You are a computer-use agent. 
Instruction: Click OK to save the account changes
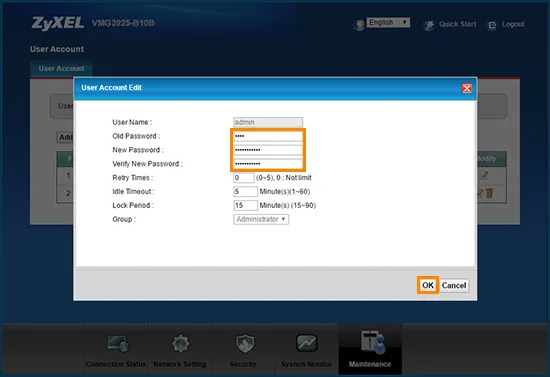click(428, 285)
